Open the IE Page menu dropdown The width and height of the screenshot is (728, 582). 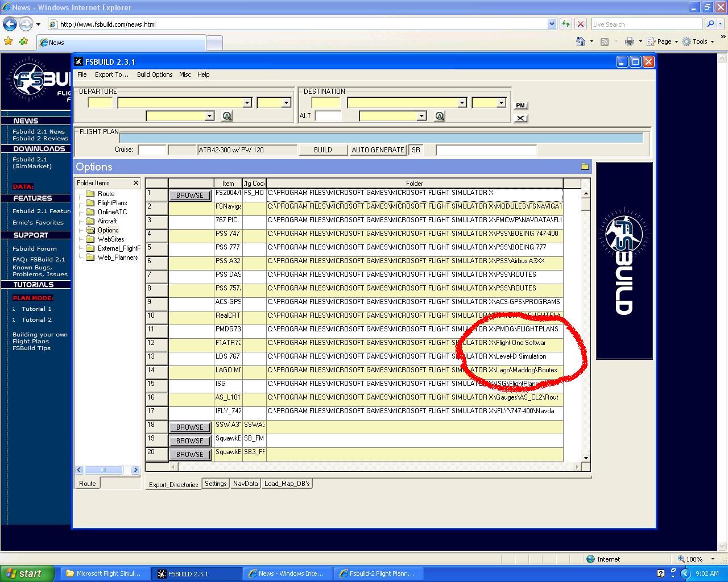[x=664, y=41]
